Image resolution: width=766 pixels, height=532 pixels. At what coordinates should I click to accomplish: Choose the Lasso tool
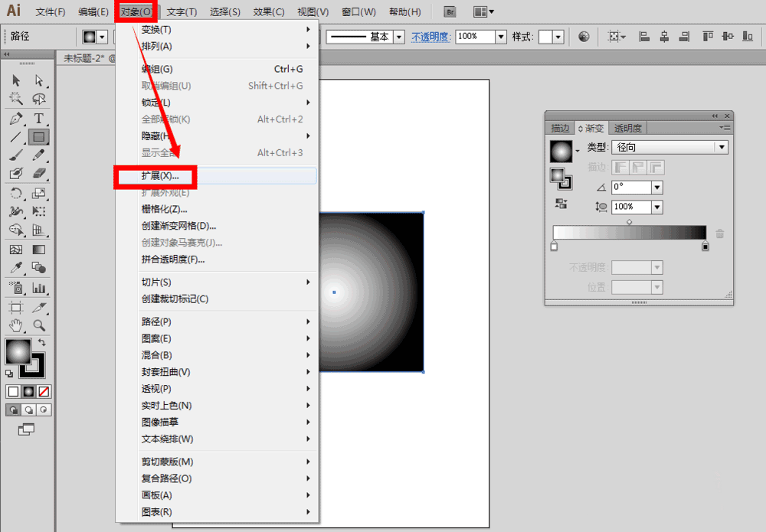pos(38,99)
